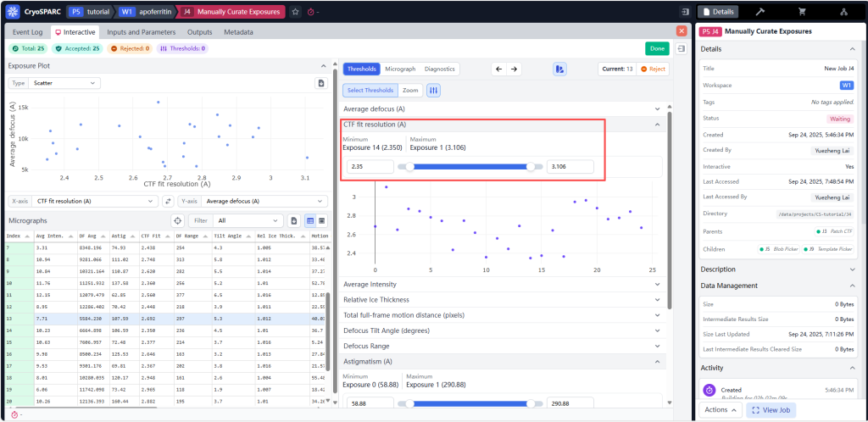
Task: Toggle the Total: 25 filter badge
Action: 26,48
